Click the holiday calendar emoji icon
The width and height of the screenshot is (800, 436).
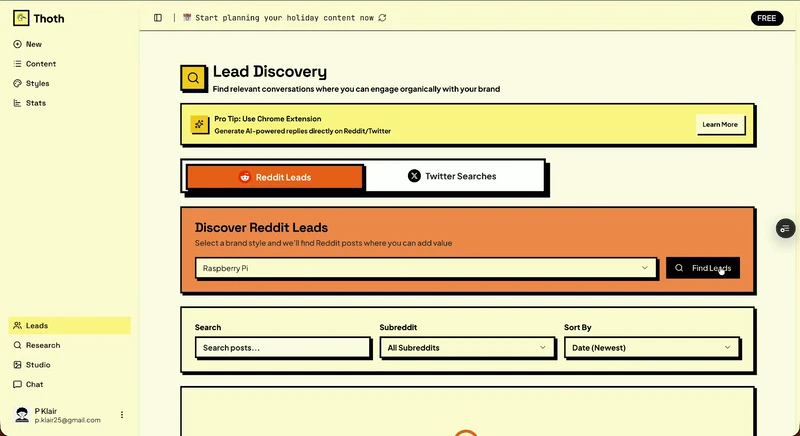187,18
